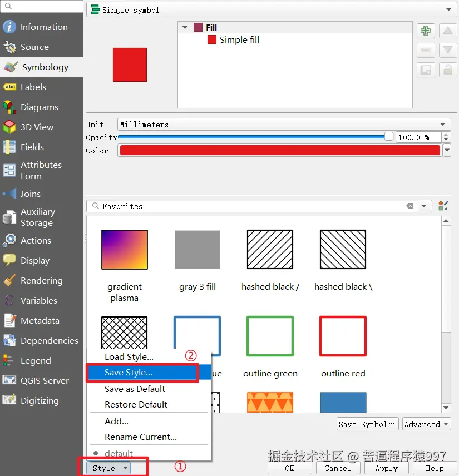Open the Display page

click(42, 260)
